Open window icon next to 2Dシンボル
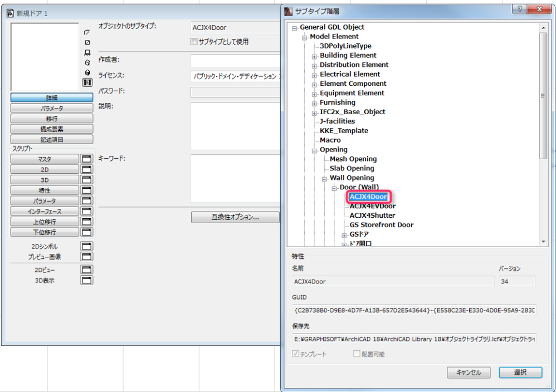This screenshot has height=392, width=556. [86, 246]
